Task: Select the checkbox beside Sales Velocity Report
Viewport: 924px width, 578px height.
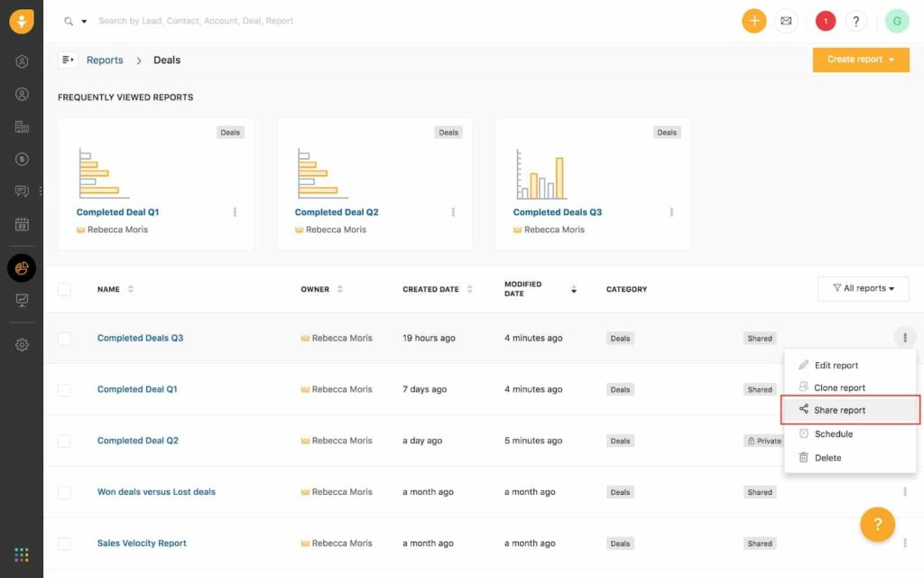Action: click(x=65, y=543)
